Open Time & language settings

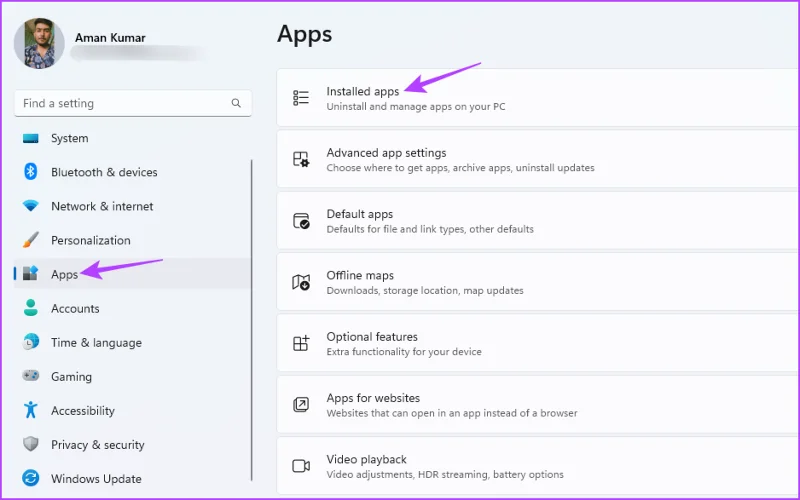[133, 342]
